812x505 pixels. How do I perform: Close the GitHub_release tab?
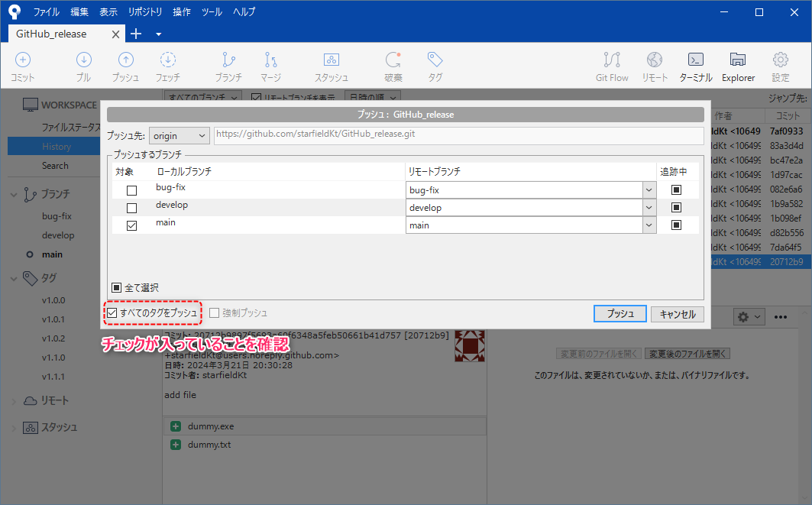click(x=115, y=34)
